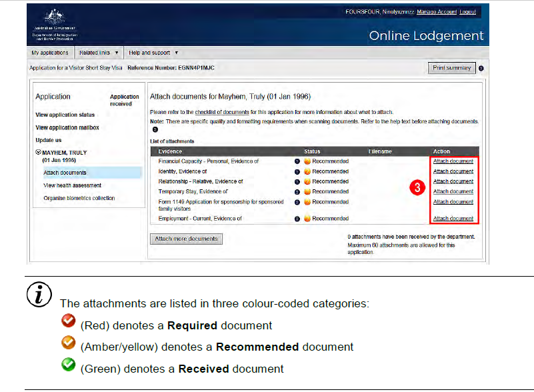This screenshot has width=534, height=392.
Task: Click help icon for Identity evidence row
Action: click(297, 171)
